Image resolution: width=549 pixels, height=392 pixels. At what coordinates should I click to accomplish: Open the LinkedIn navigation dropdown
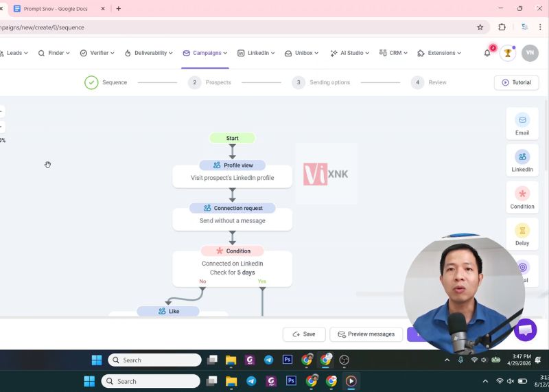[x=256, y=53]
